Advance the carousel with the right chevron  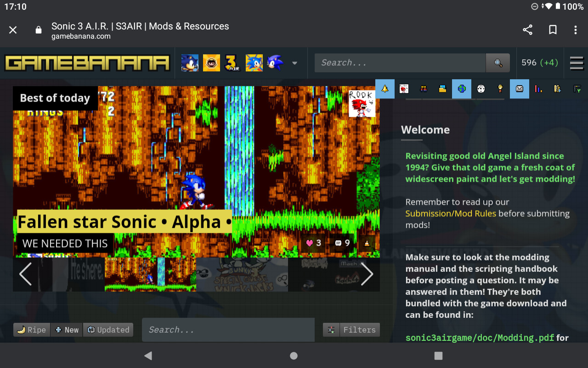367,274
